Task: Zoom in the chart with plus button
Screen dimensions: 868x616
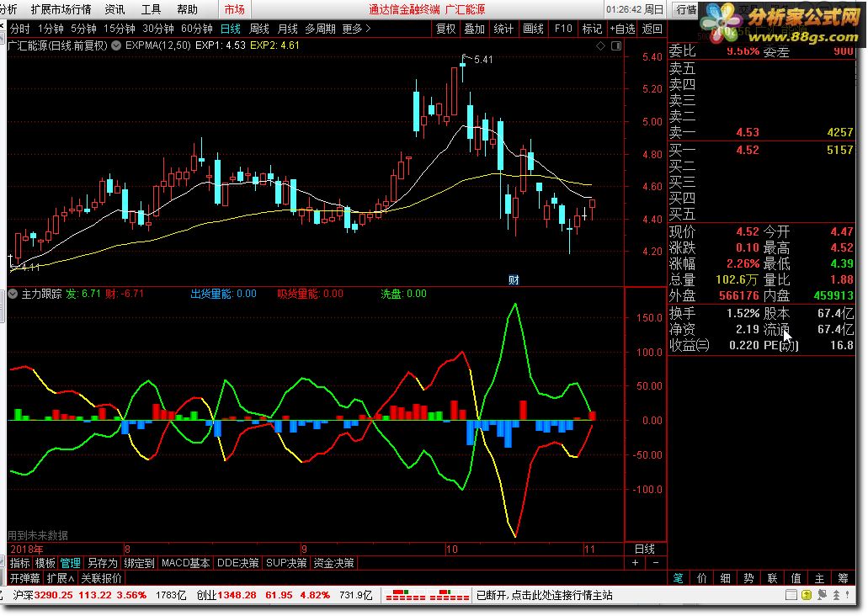Action: tap(635, 563)
